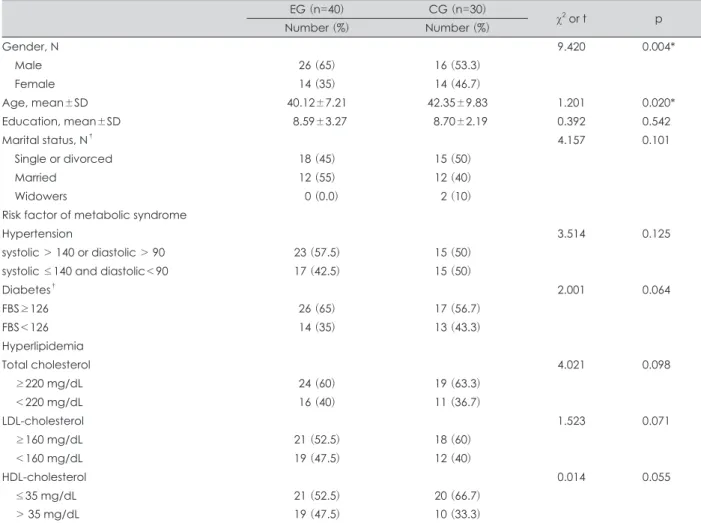Click the 'EG (n=40)' column header
Image resolution: width=701 pixels, height=523 pixels.
[x=317, y=9]
